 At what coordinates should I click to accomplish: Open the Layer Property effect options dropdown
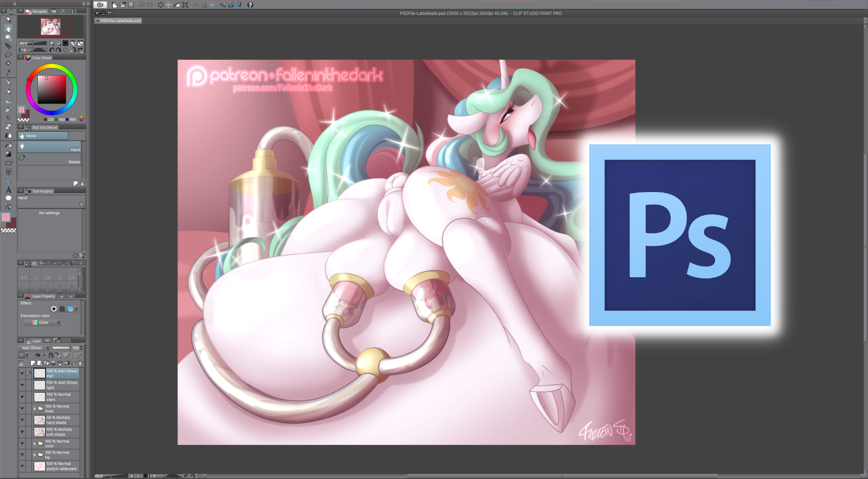tap(76, 309)
